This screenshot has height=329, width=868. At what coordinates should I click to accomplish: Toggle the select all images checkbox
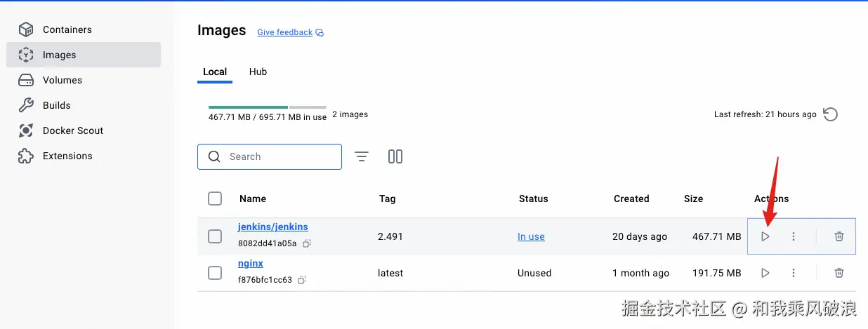pyautogui.click(x=215, y=199)
